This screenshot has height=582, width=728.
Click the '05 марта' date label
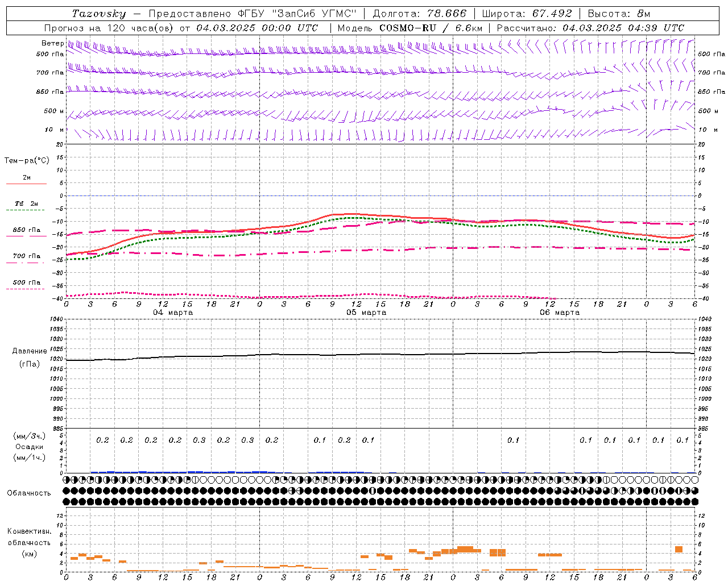point(366,313)
